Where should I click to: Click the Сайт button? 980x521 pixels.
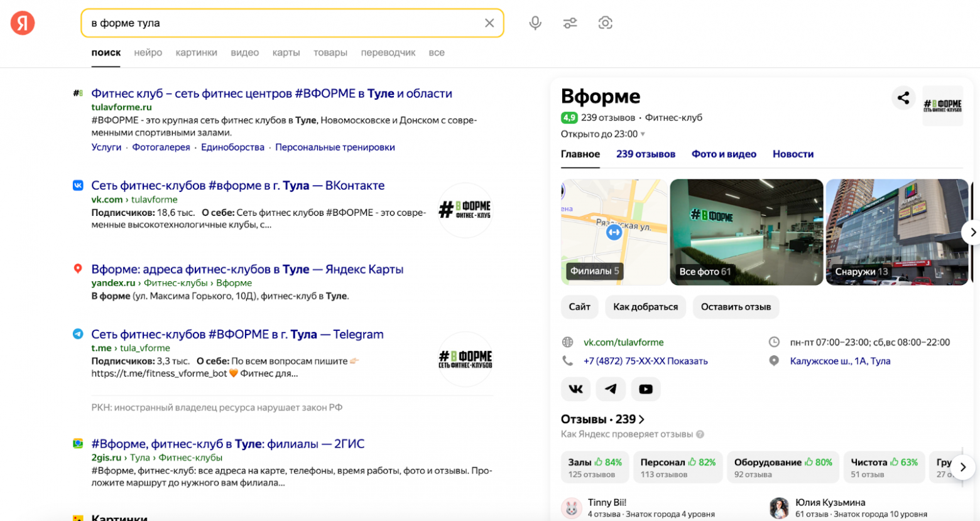click(x=579, y=307)
